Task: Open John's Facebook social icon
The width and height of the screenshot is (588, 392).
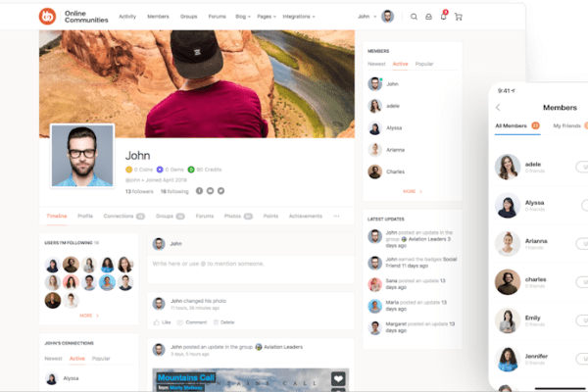Action: (199, 191)
